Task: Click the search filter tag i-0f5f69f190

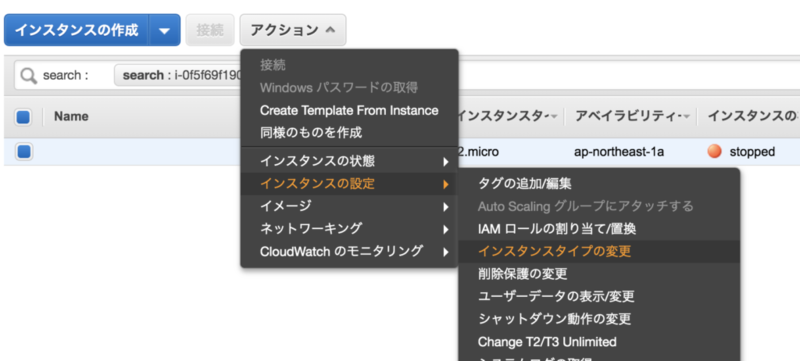Action: (177, 75)
